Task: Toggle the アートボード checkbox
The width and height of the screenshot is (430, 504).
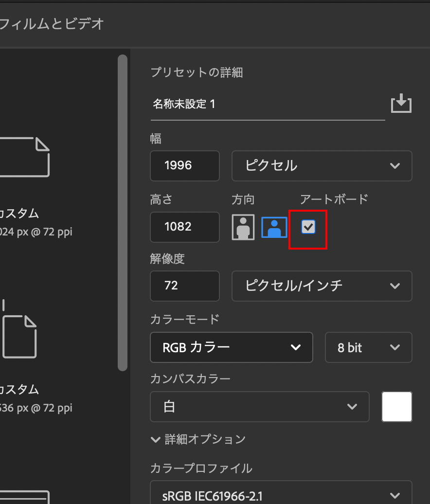Action: coord(308,226)
